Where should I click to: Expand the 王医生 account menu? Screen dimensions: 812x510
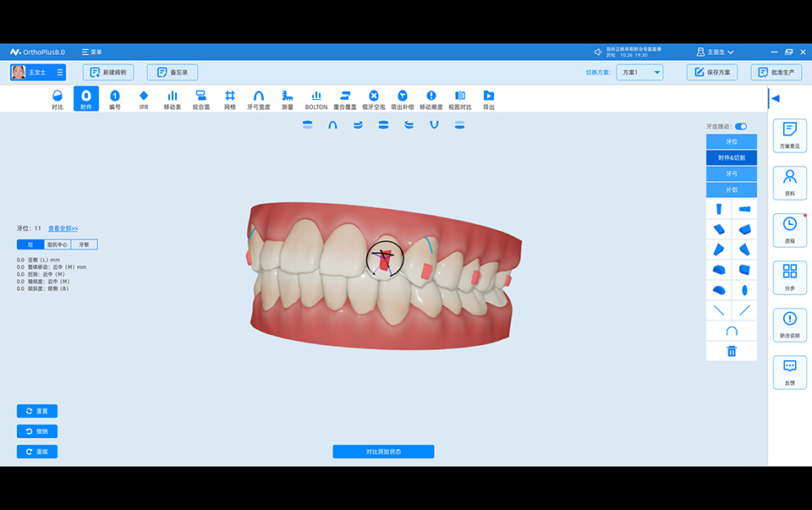tap(715, 52)
